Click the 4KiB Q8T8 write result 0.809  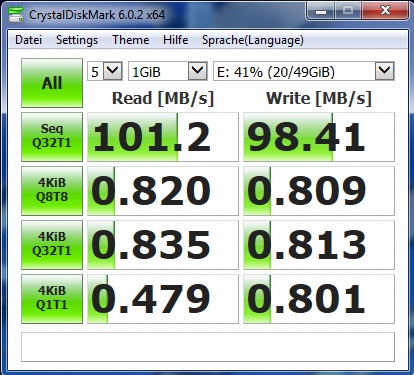(319, 191)
